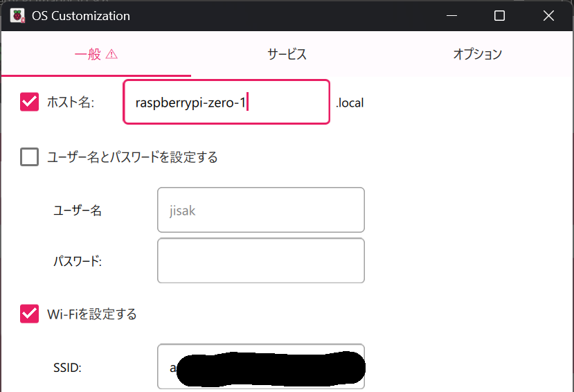Click the パスワード: label

[78, 261]
